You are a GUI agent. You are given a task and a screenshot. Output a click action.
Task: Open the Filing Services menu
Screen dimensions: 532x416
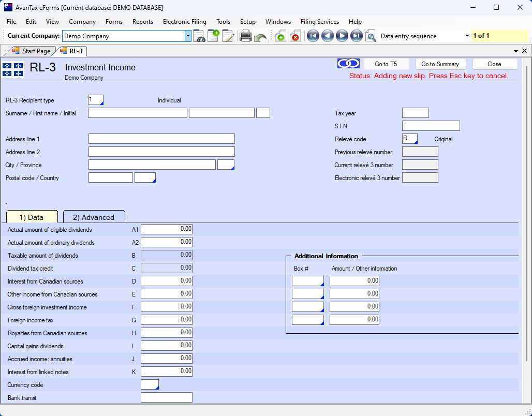pyautogui.click(x=319, y=22)
